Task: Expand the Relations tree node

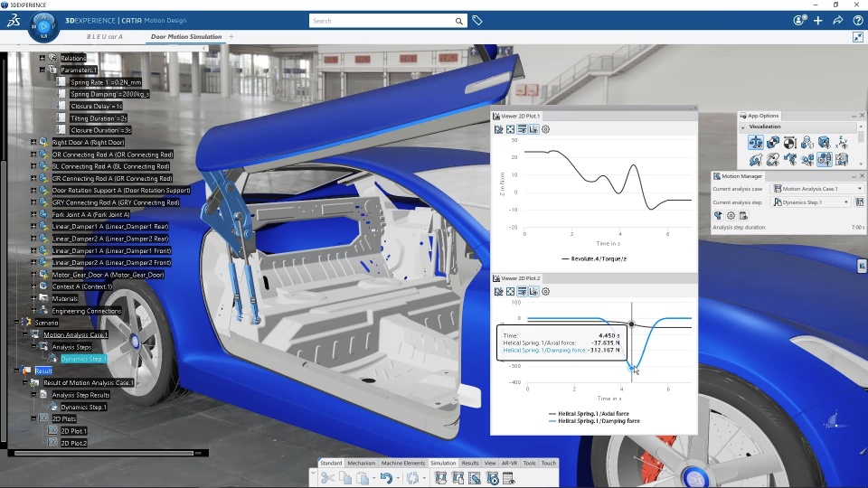Action: click(x=42, y=58)
